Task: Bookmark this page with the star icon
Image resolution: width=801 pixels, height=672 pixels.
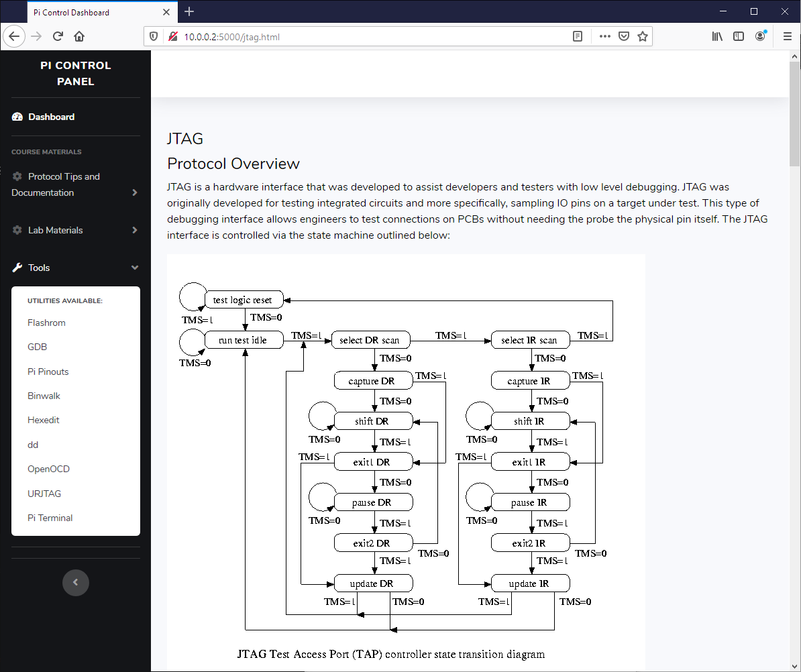Action: (x=642, y=37)
